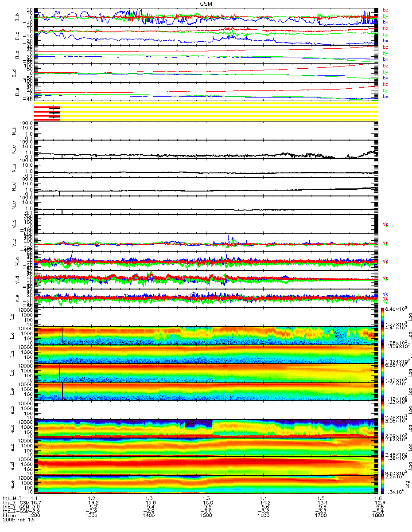Click the X-GSM value -12.6

click(378, 503)
